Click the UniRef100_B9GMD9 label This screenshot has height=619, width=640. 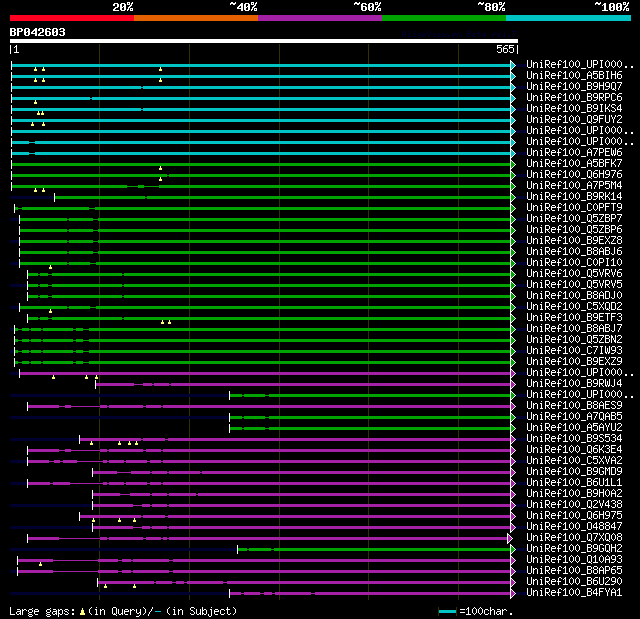pos(574,472)
